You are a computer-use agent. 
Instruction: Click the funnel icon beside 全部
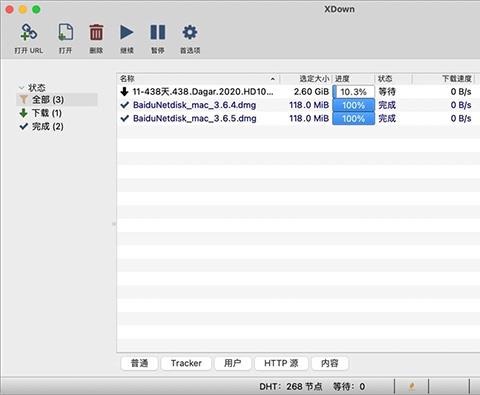click(23, 99)
